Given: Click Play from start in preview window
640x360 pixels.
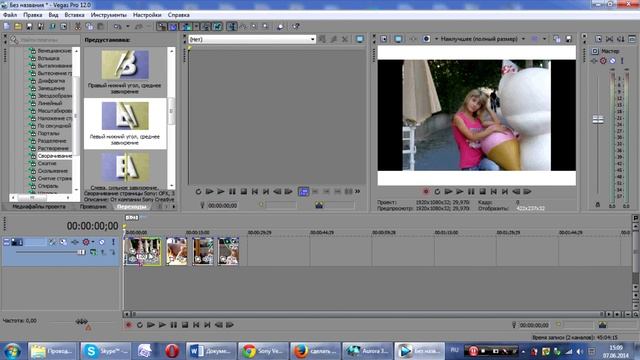Looking at the screenshot, I should (x=449, y=191).
